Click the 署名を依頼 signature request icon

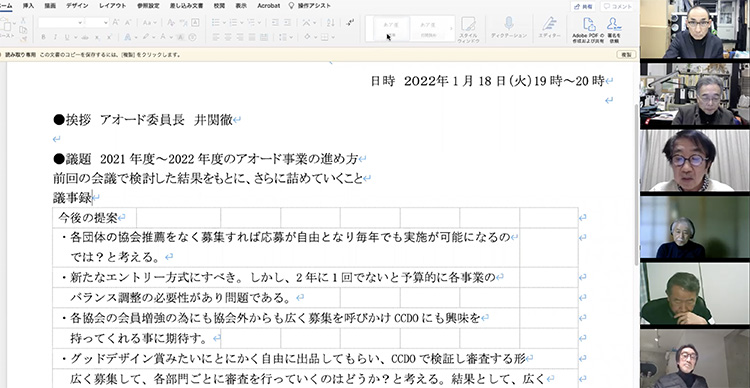pyautogui.click(x=614, y=30)
